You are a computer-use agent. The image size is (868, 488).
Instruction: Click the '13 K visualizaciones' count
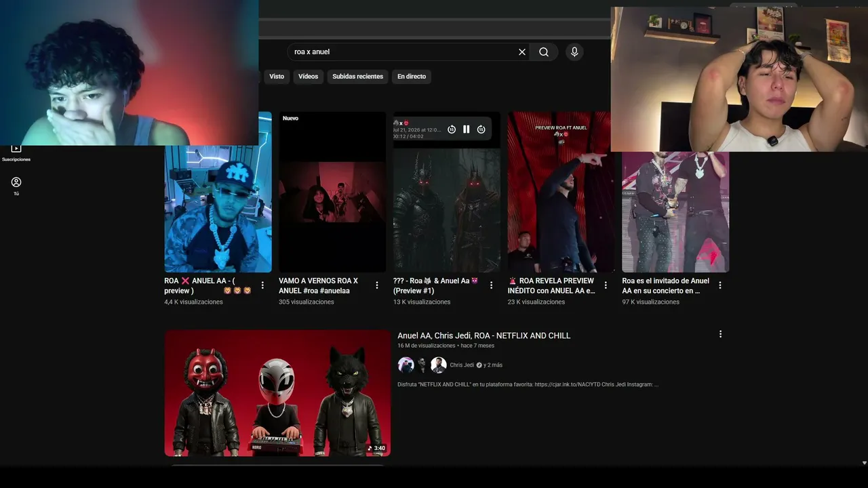pos(422,302)
